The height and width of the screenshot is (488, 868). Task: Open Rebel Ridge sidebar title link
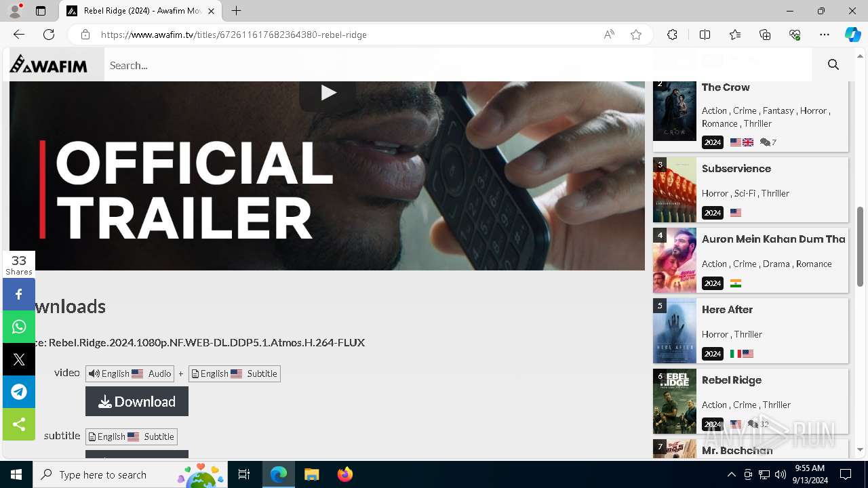pyautogui.click(x=732, y=380)
